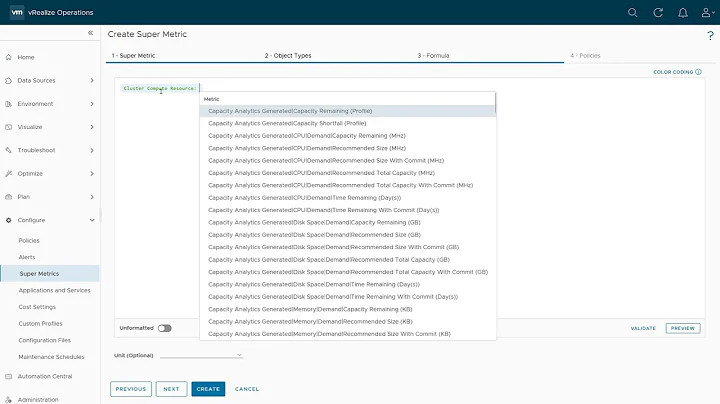Click the Preview button
Viewport: 720px width, 404px height.
tap(683, 328)
